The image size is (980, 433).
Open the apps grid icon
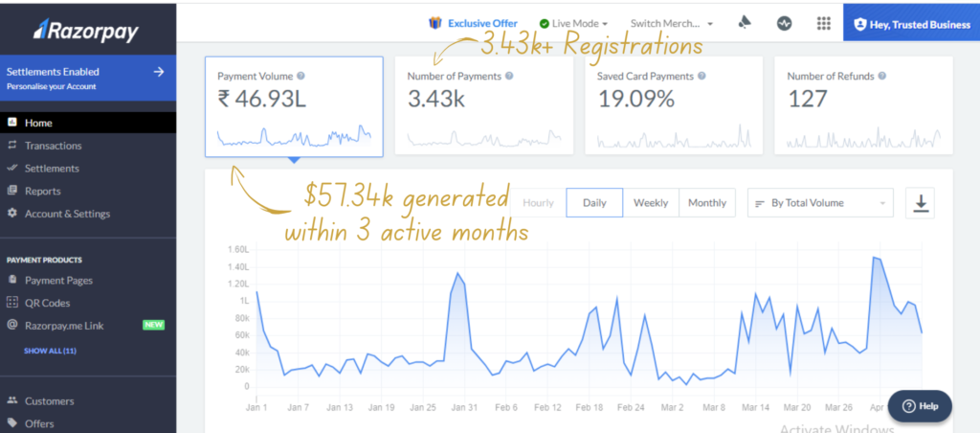(x=824, y=23)
